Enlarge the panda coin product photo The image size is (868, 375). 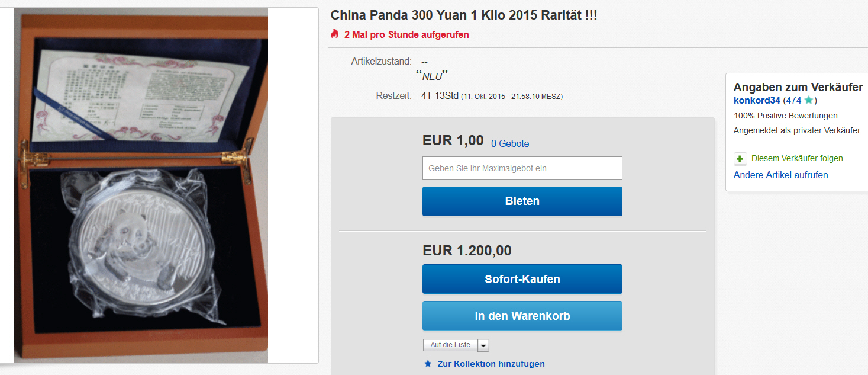(141, 185)
